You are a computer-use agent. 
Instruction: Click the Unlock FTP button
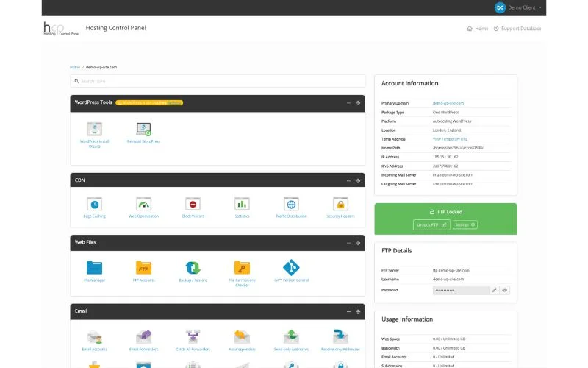[431, 225]
